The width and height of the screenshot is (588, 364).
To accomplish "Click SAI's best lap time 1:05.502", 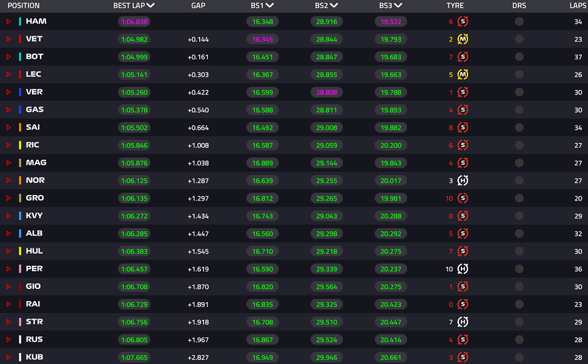I will tap(134, 128).
